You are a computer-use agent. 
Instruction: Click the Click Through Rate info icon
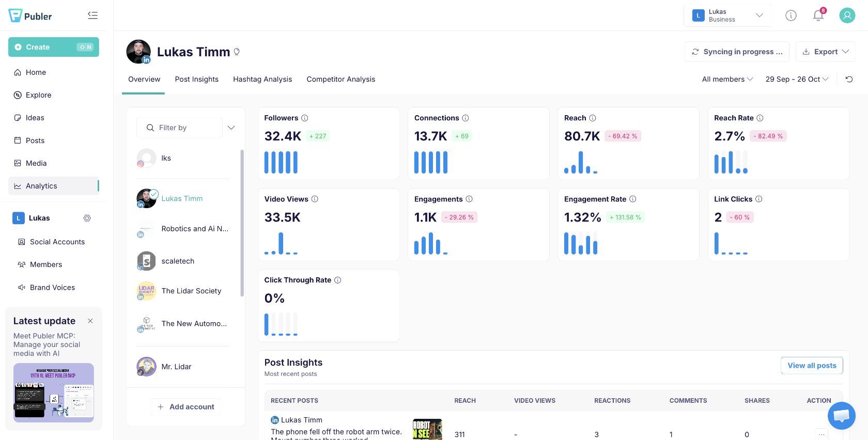click(x=338, y=280)
